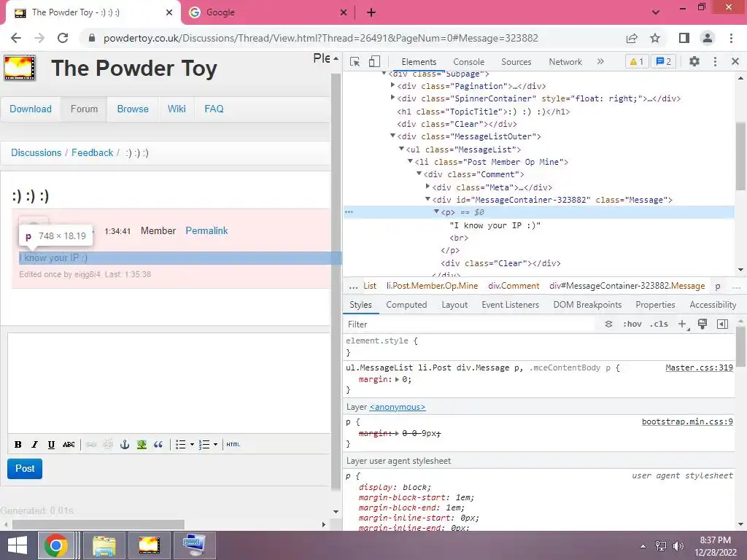The width and height of the screenshot is (747, 560).
Task: Open the Wiki navigation tab
Action: [177, 109]
